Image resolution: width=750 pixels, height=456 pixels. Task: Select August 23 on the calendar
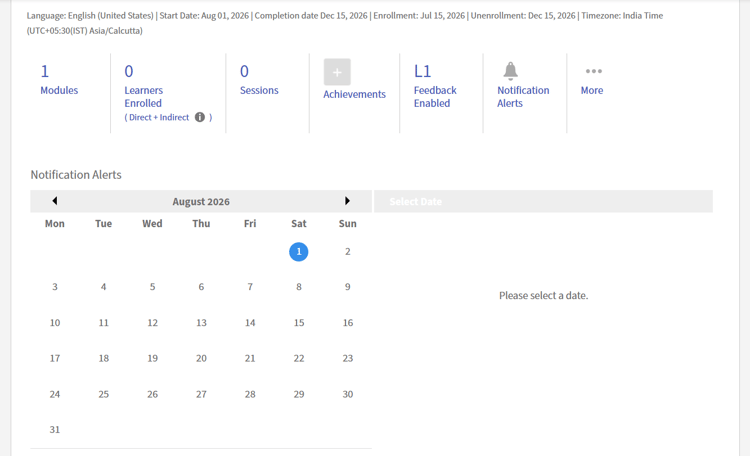click(348, 358)
